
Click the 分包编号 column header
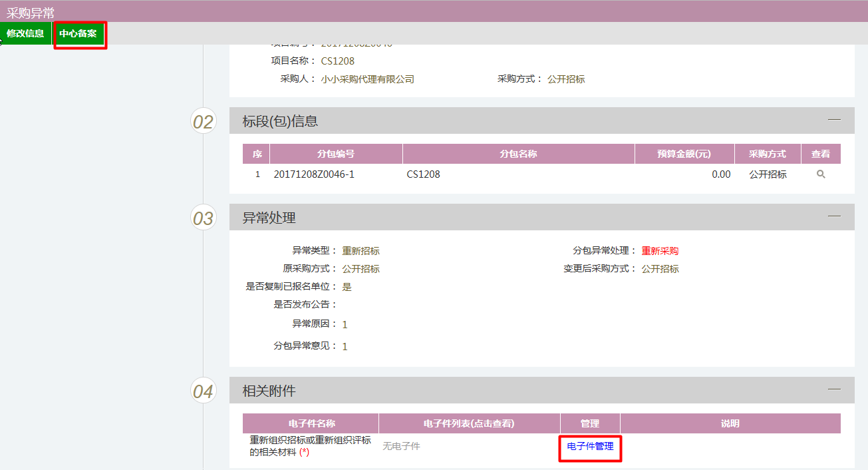coord(336,154)
